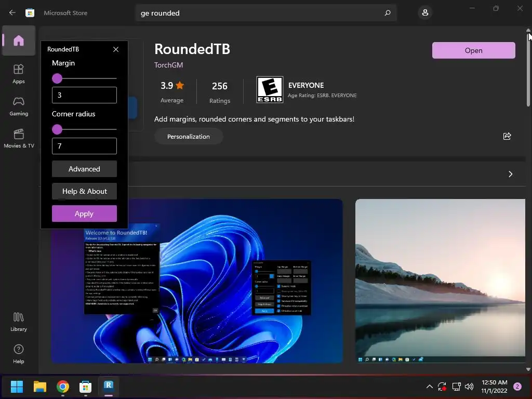Screen dimensions: 532x399
Task: Show hidden system tray icons
Action: [x=429, y=387]
